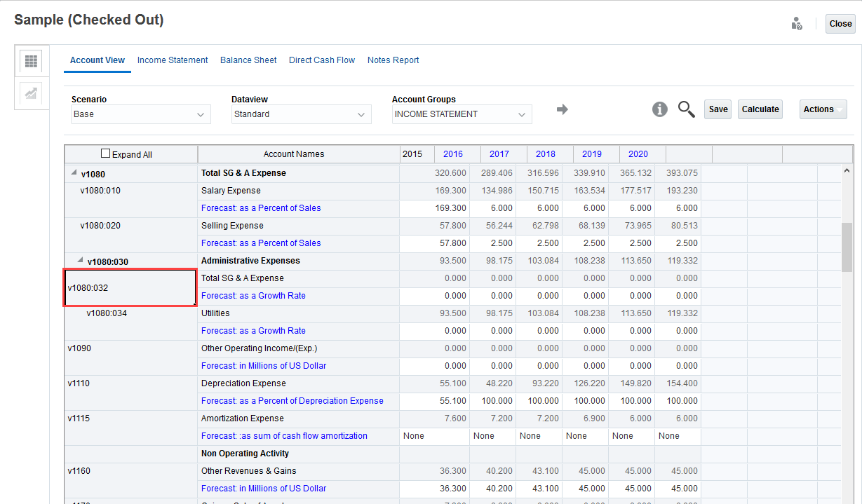Switch to the Income Statement tab

(173, 60)
